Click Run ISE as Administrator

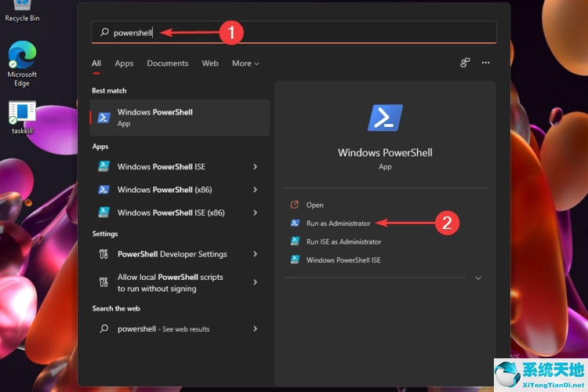(x=343, y=241)
